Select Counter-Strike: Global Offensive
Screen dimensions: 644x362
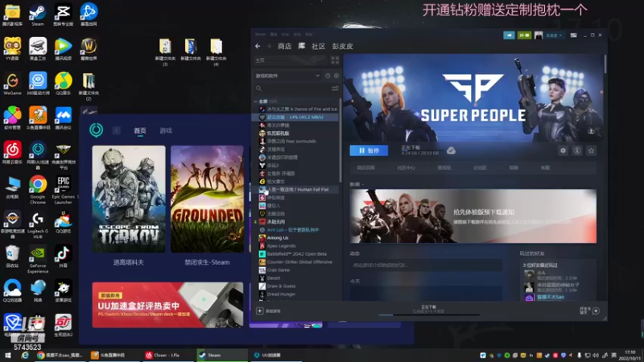tap(295, 262)
